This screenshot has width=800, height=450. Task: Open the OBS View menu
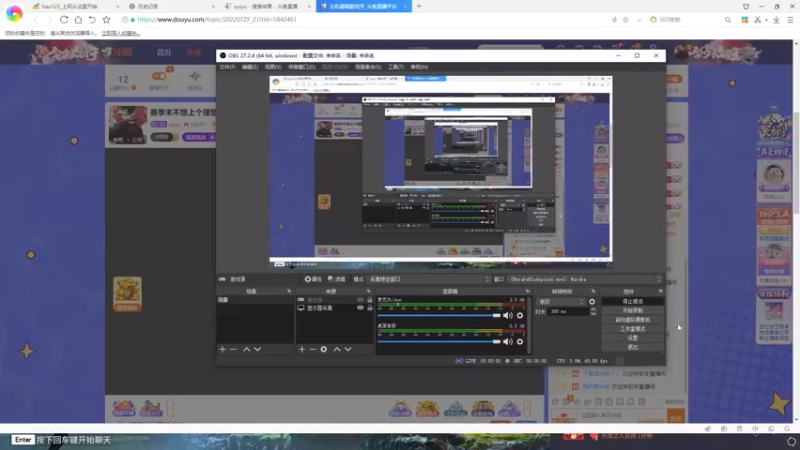(273, 67)
